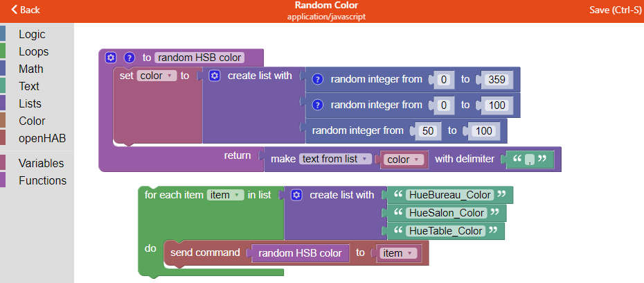Click gear icon on function definition block
644x283 pixels.
[111, 58]
